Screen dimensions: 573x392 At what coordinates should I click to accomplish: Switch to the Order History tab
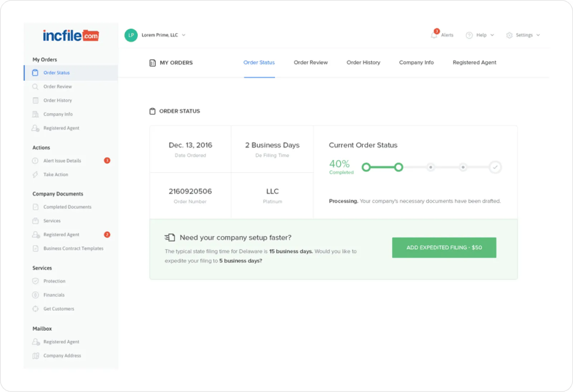pos(363,63)
